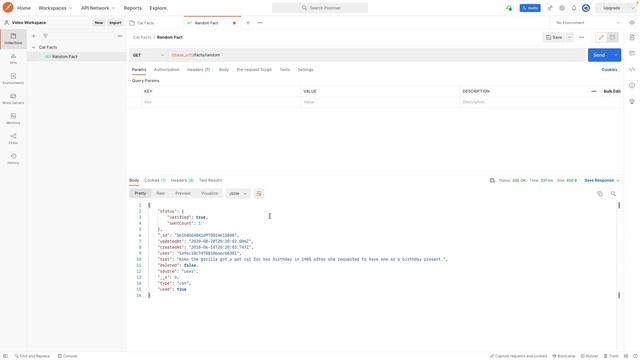This screenshot has height=360, width=640.
Task: Open the Upgrade dropdown arrow
Action: click(x=633, y=8)
